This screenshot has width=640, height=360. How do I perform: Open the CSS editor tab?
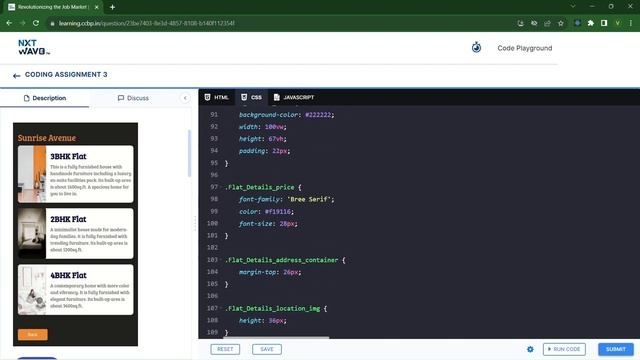pos(251,97)
